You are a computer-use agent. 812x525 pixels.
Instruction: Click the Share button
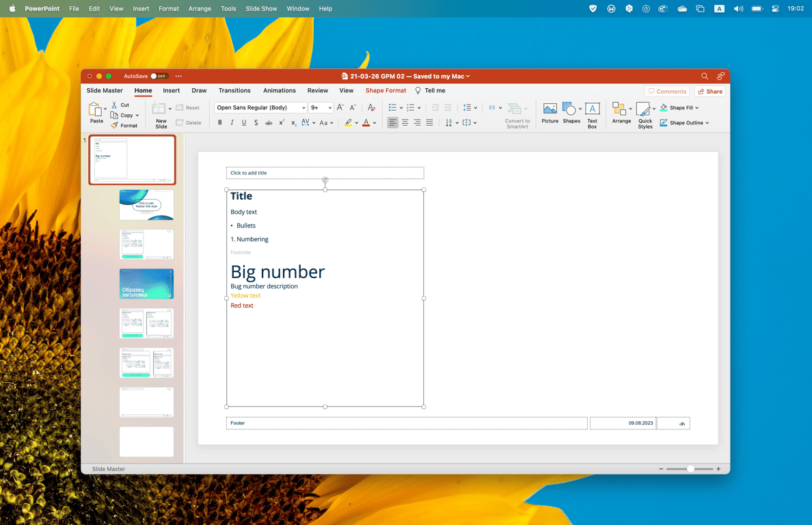[x=710, y=91]
